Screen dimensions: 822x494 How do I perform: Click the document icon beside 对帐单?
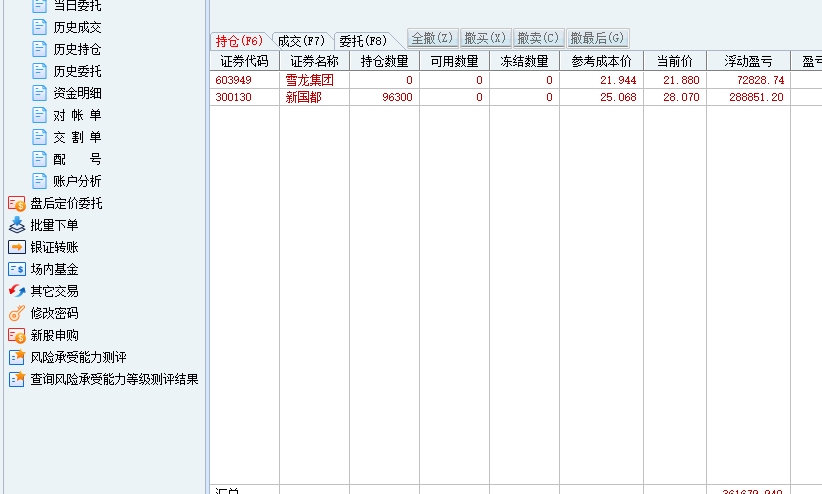pyautogui.click(x=39, y=115)
